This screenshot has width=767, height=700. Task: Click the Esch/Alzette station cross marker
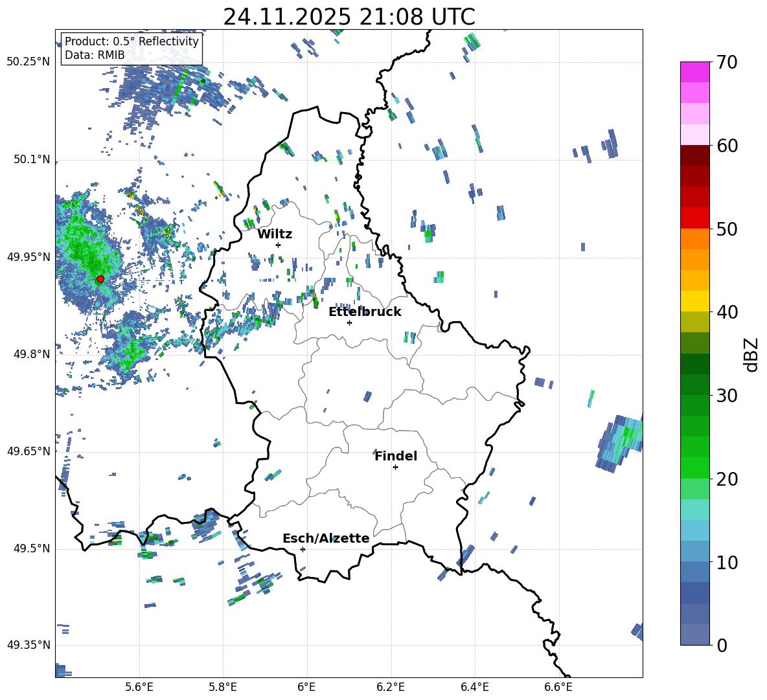(x=303, y=549)
